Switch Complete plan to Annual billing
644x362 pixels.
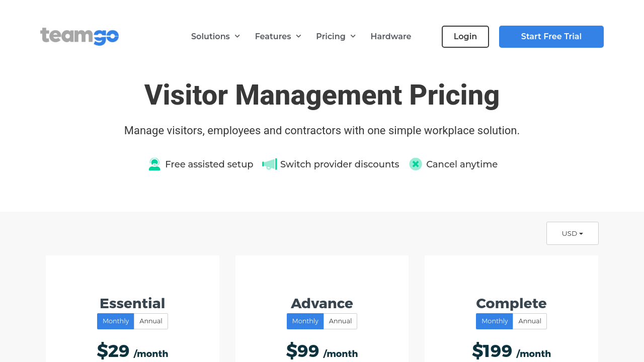[530, 321]
